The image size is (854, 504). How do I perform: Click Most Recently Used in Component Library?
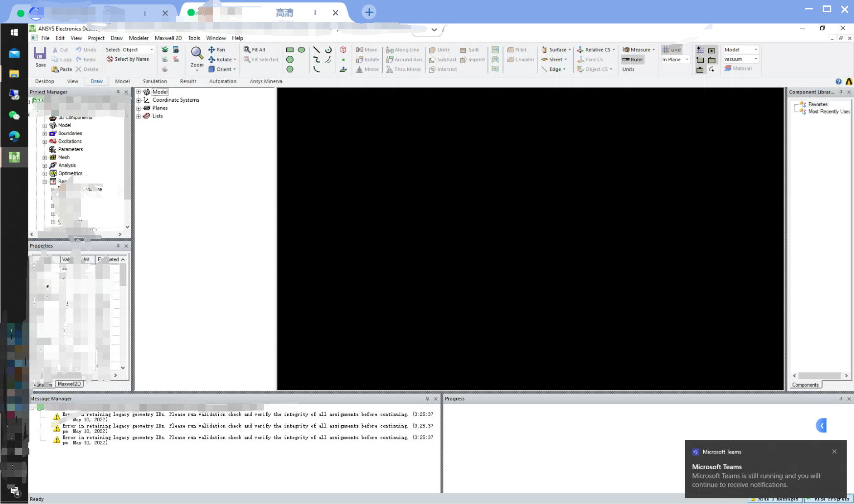point(829,112)
